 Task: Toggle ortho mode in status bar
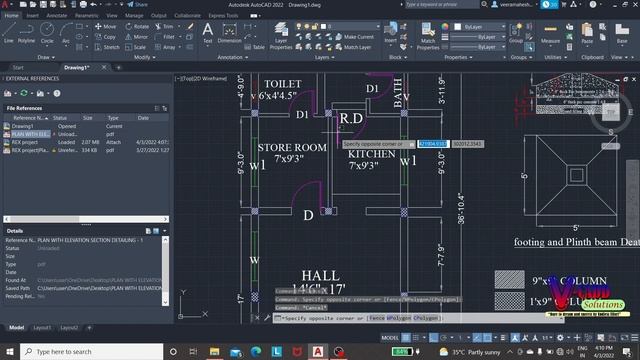click(433, 338)
